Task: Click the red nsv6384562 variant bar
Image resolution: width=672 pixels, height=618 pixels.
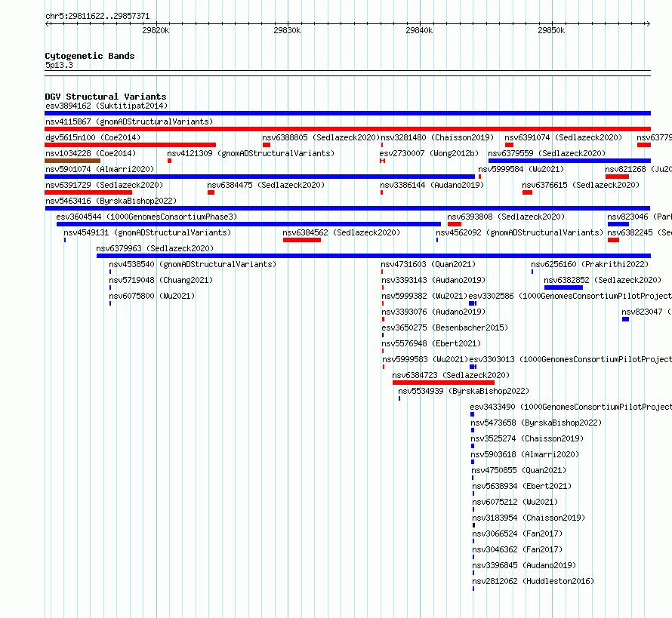Action: point(302,240)
